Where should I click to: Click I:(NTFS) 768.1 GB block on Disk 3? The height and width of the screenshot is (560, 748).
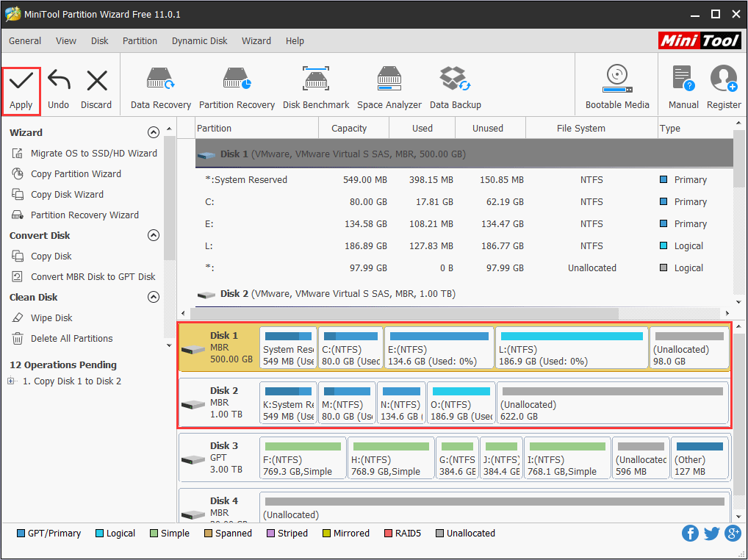point(567,458)
